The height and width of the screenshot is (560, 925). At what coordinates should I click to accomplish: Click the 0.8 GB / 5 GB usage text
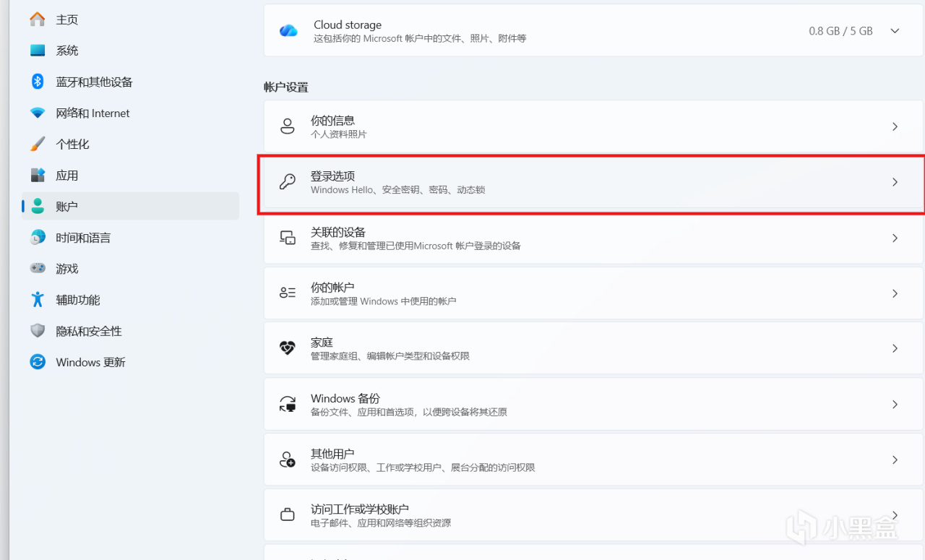[x=841, y=31]
